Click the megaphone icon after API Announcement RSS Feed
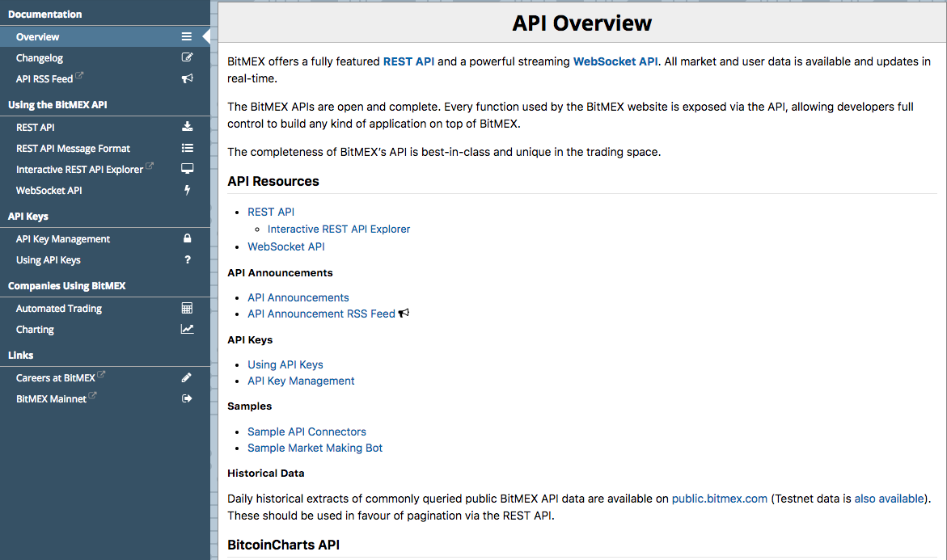947x560 pixels. click(x=404, y=314)
